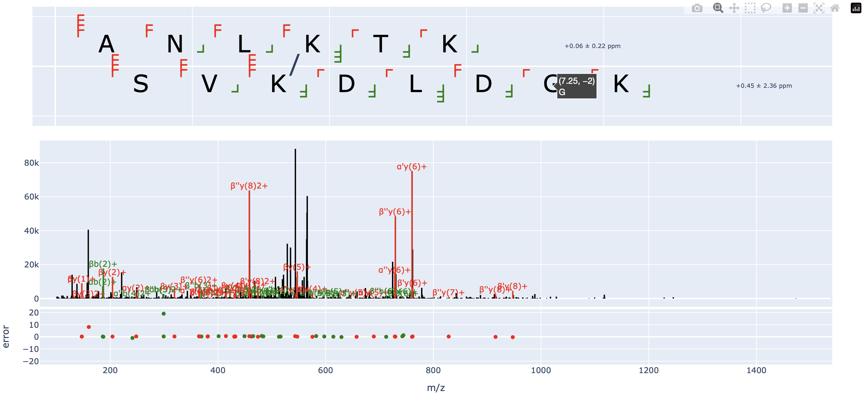This screenshot has height=395, width=868.
Task: Click the a'y(6)+ peak label
Action: click(411, 167)
